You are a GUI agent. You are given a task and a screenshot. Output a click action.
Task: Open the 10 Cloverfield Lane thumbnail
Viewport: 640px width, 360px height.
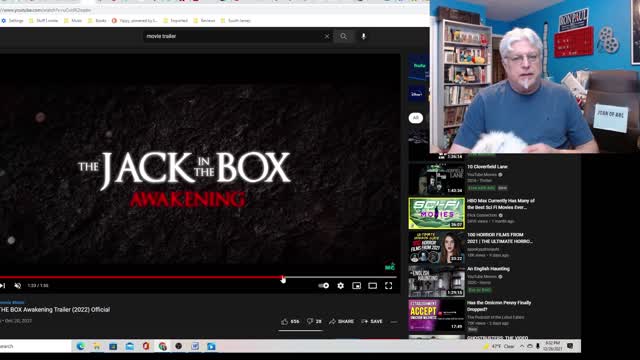tap(436, 179)
